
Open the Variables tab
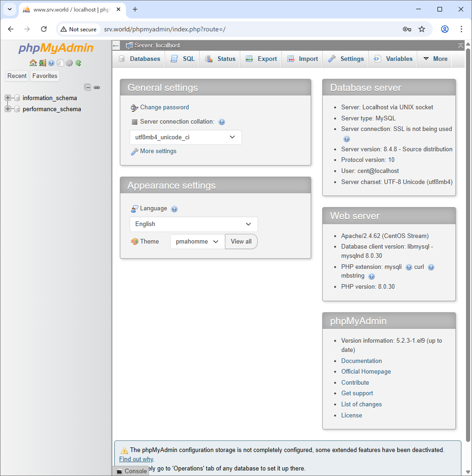click(393, 59)
